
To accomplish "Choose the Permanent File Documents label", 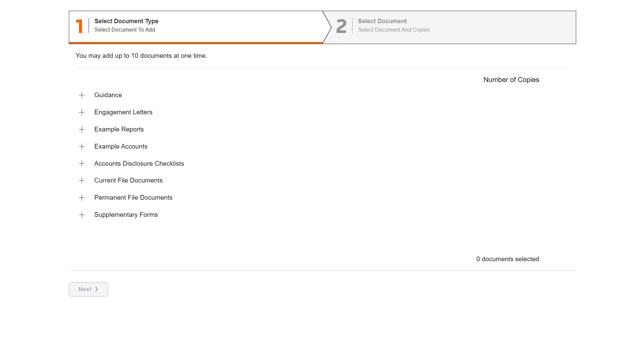I will pyautogui.click(x=133, y=198).
